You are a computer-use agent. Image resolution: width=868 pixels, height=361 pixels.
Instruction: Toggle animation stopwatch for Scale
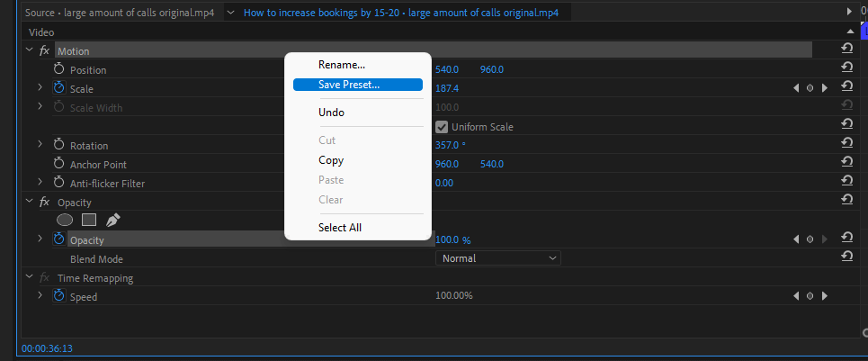(x=58, y=88)
